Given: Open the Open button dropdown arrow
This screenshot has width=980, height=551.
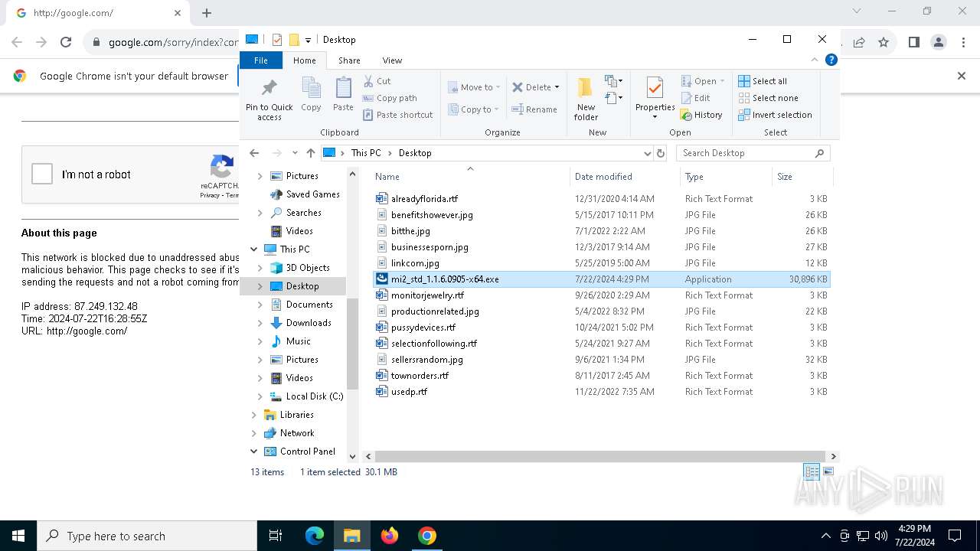Looking at the screenshot, I should [x=722, y=81].
